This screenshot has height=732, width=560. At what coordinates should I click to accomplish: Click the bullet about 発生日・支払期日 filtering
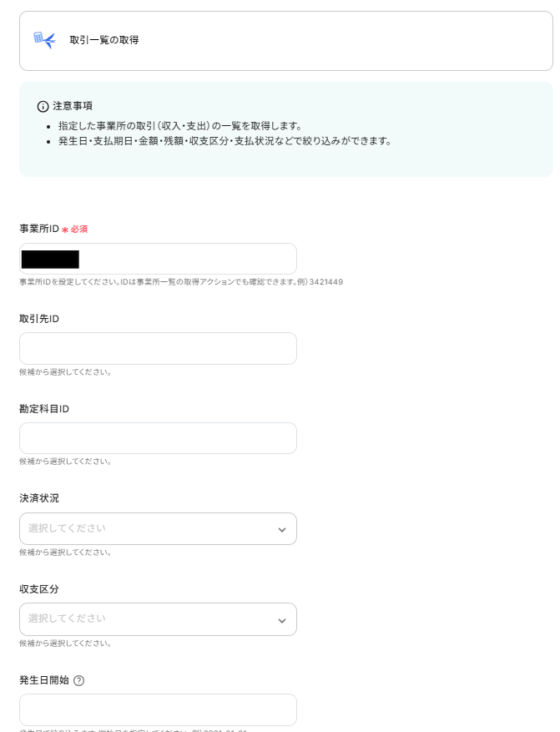coord(225,141)
